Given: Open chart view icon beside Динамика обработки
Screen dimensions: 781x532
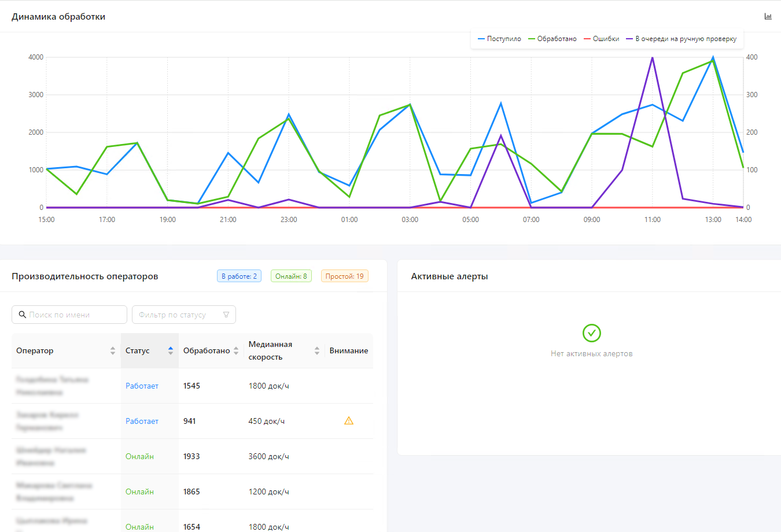Looking at the screenshot, I should click(x=768, y=16).
